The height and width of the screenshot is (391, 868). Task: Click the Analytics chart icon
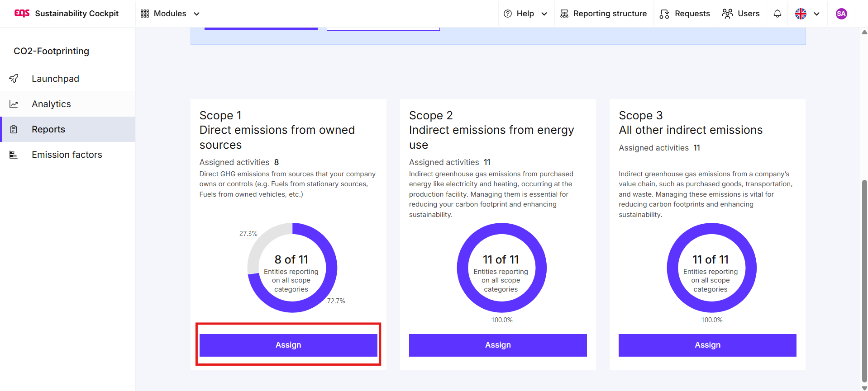pyautogui.click(x=14, y=104)
